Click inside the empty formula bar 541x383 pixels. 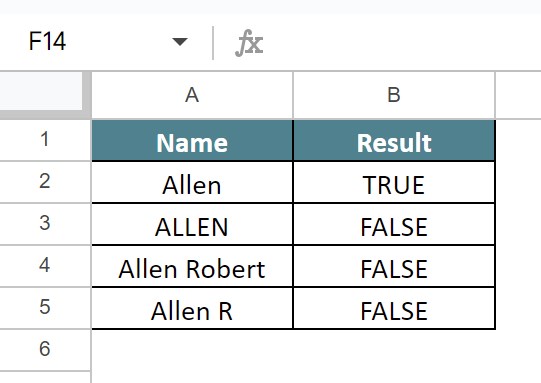402,42
